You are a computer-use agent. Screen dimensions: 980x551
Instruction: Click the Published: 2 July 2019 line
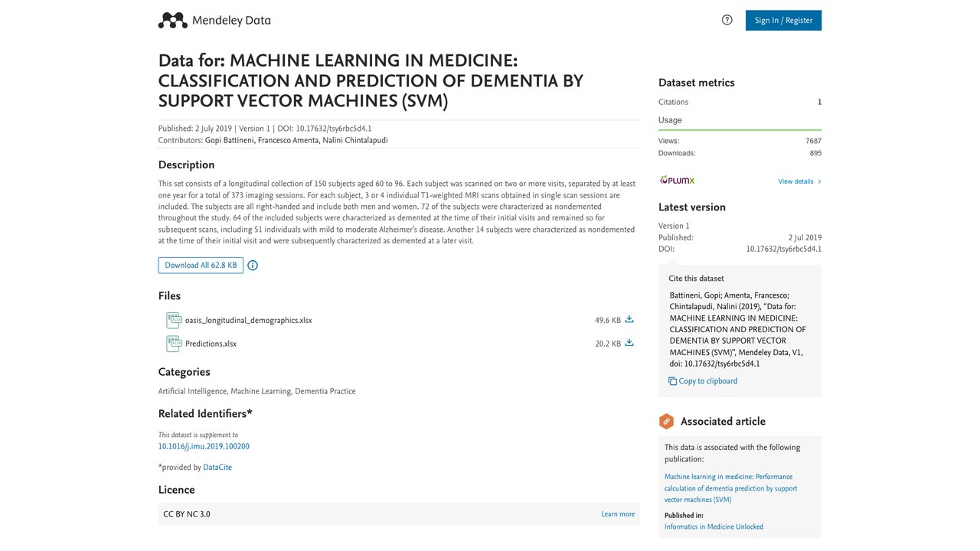pyautogui.click(x=195, y=129)
